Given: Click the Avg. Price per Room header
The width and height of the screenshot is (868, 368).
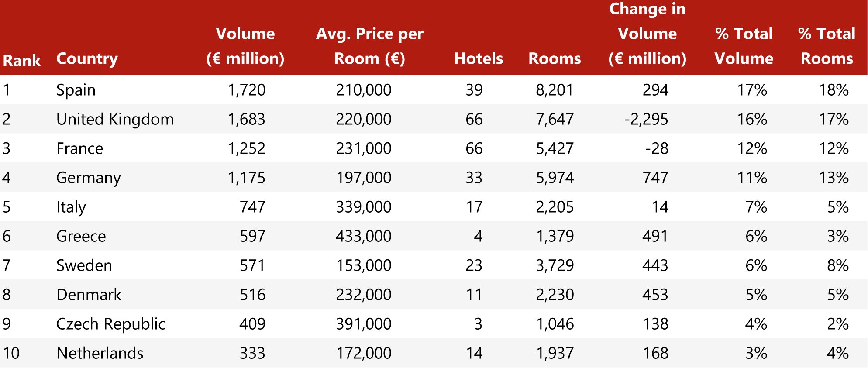Looking at the screenshot, I should tap(369, 46).
